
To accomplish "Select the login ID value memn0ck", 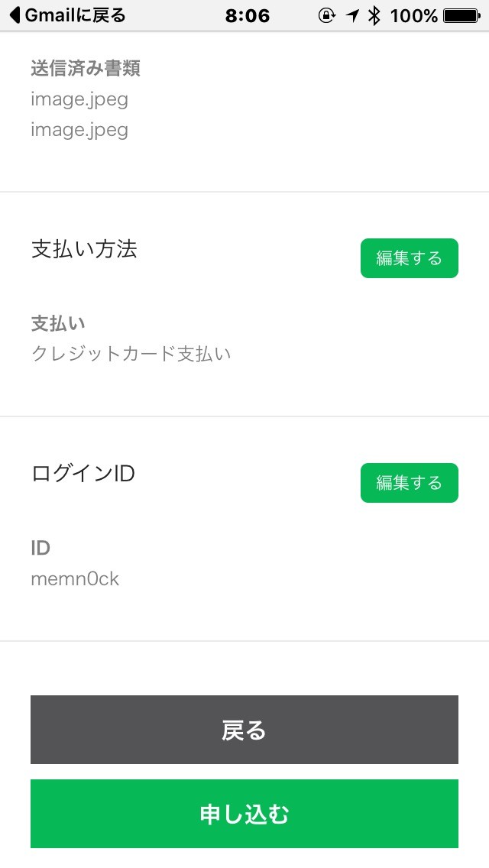I will click(75, 578).
